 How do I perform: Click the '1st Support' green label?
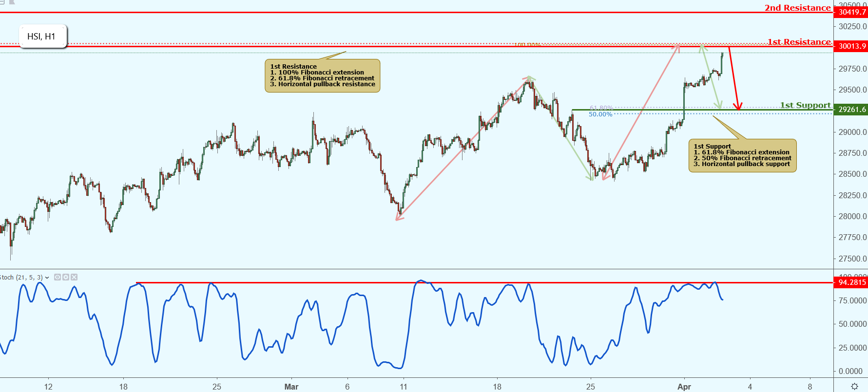tap(805, 105)
